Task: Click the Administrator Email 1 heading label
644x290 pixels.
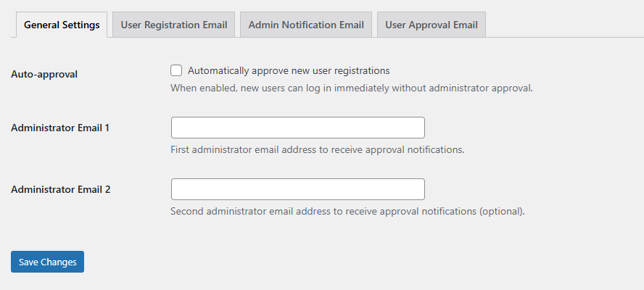Action: [60, 128]
